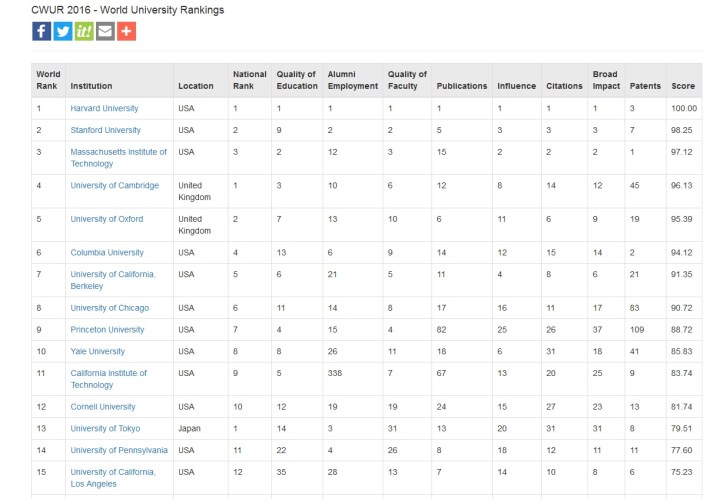Open University of California, Berkeley link
The width and height of the screenshot is (720, 499).
point(113,280)
